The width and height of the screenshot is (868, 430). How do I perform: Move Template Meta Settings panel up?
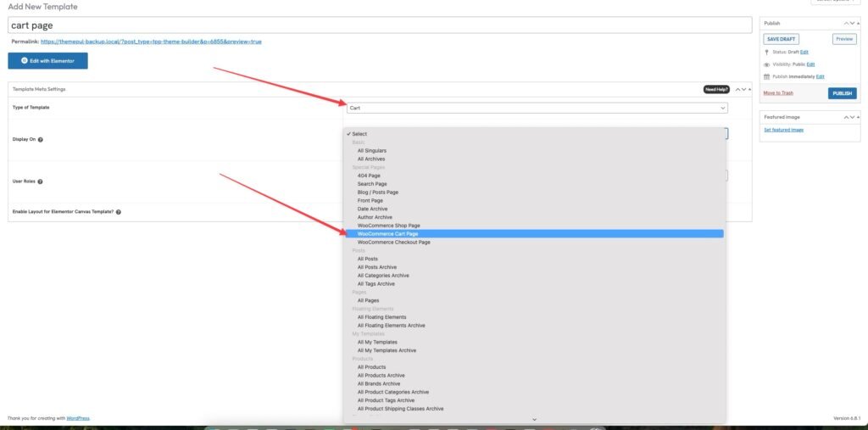point(738,89)
